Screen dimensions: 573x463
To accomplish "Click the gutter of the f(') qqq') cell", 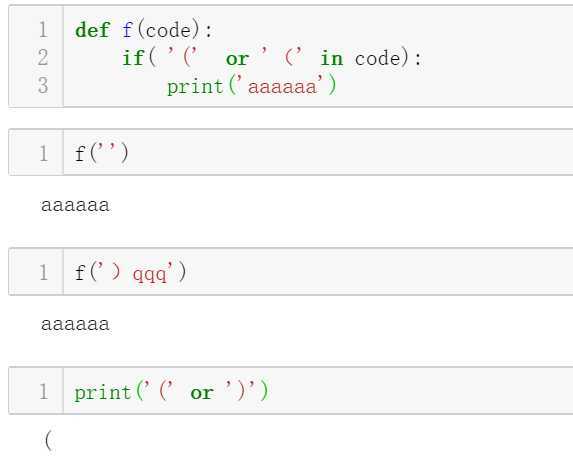I will [x=36, y=272].
